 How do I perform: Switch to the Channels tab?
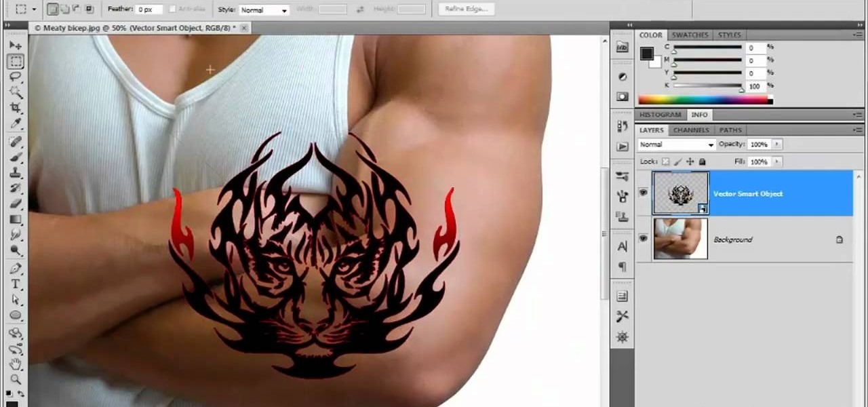click(x=690, y=130)
